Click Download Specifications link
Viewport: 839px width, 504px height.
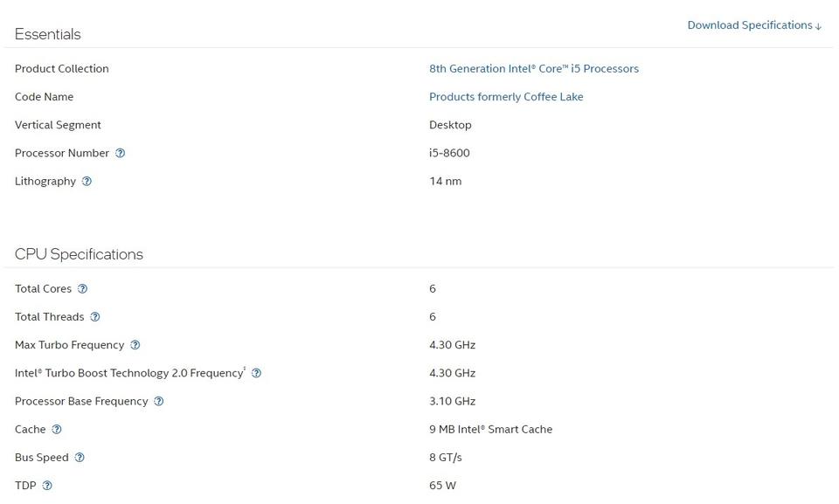tap(754, 25)
